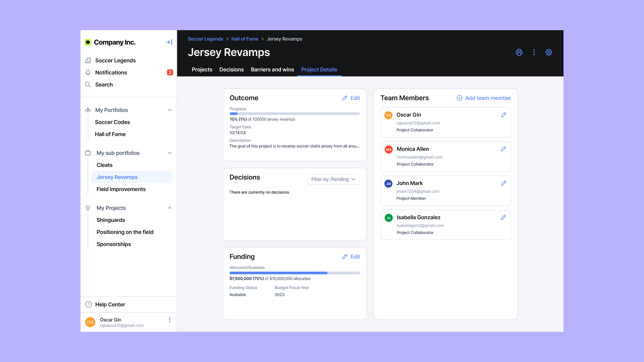Edit Isabella Gonzalez team member entry
The image size is (644, 362).
coord(503,217)
